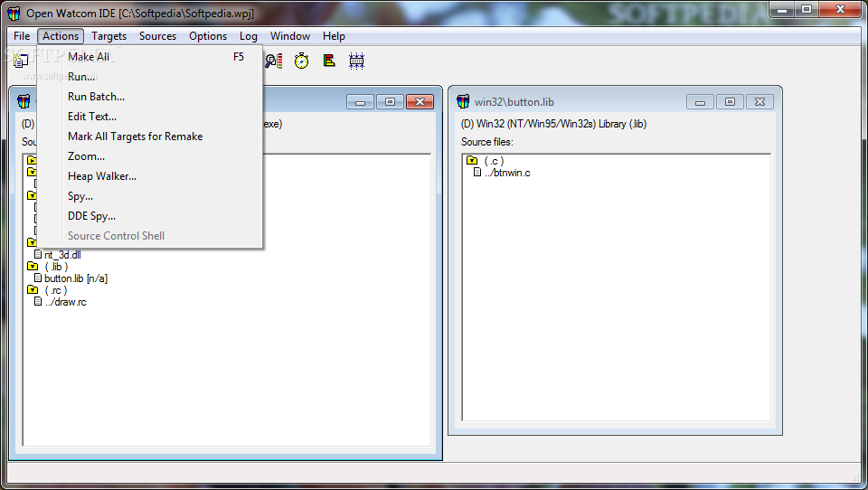Choose Edit Text... from Actions menu
The height and width of the screenshot is (490, 868).
(x=149, y=117)
